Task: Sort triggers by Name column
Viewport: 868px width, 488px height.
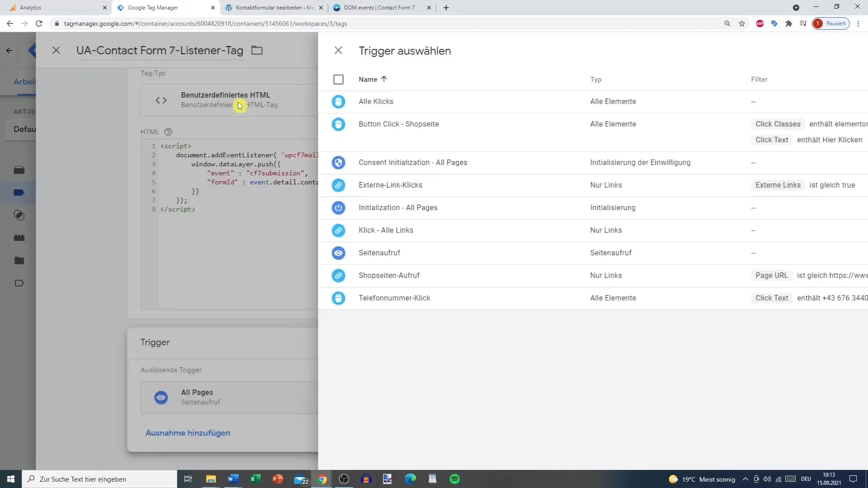Action: 373,79
